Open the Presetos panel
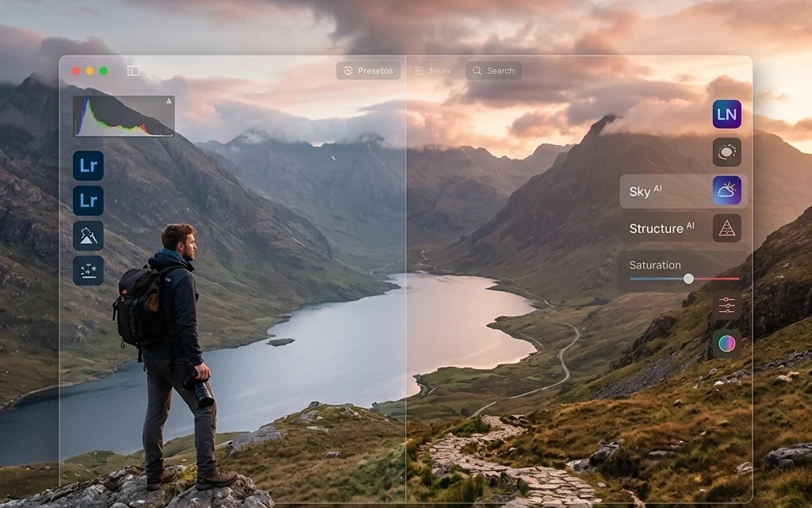 click(x=368, y=71)
